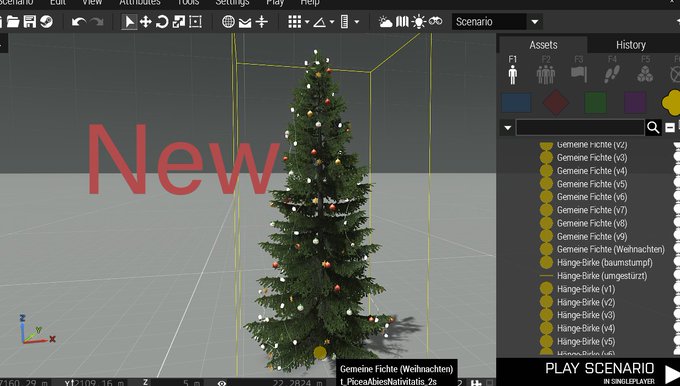Select the cursor selection tool

coord(129,22)
